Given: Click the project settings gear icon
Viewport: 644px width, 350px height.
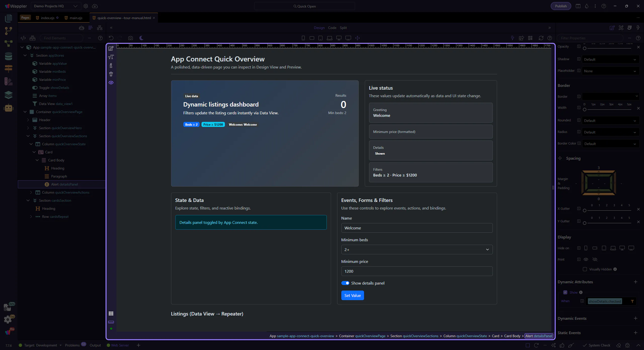Looking at the screenshot, I should (86, 6).
